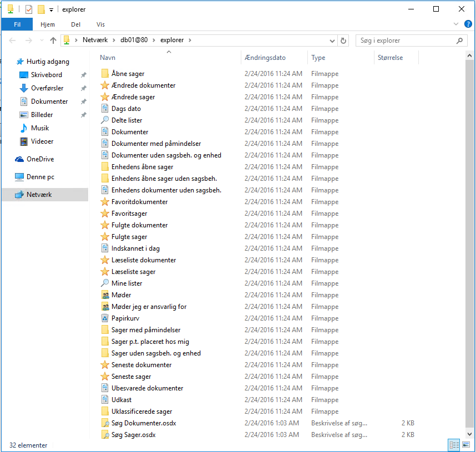
Task: Click the search magnifier in search box
Action: pyautogui.click(x=459, y=40)
